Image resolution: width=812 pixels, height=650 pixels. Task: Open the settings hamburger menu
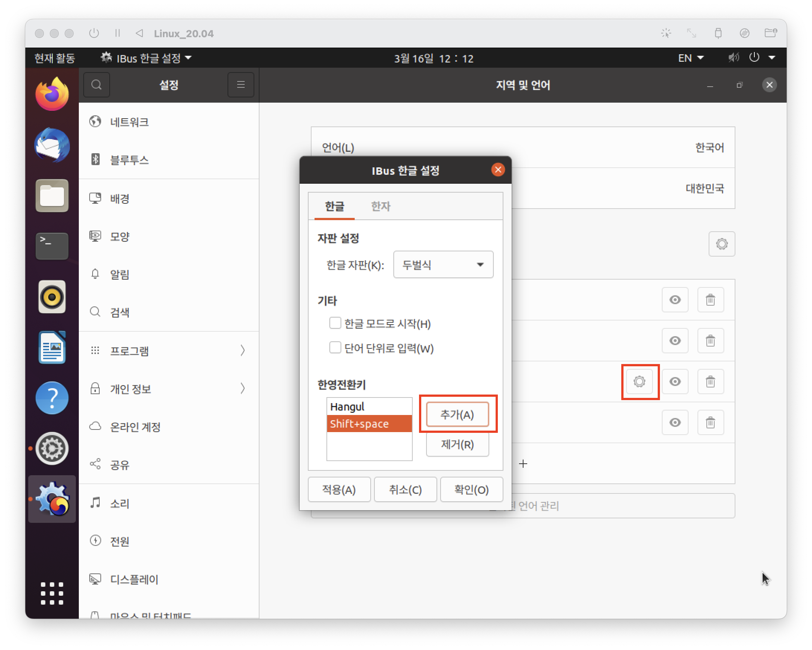tap(241, 85)
